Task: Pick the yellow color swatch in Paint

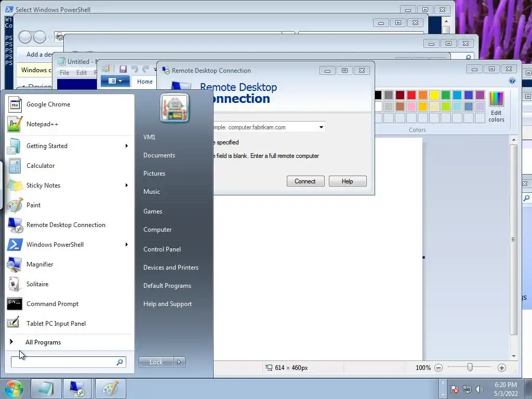Action: point(434,95)
